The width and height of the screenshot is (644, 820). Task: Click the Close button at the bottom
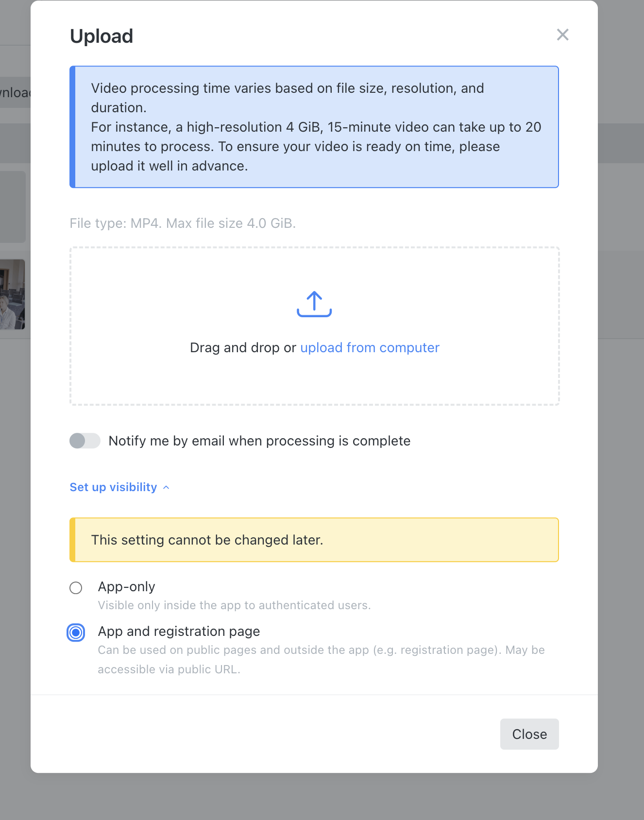pos(529,734)
